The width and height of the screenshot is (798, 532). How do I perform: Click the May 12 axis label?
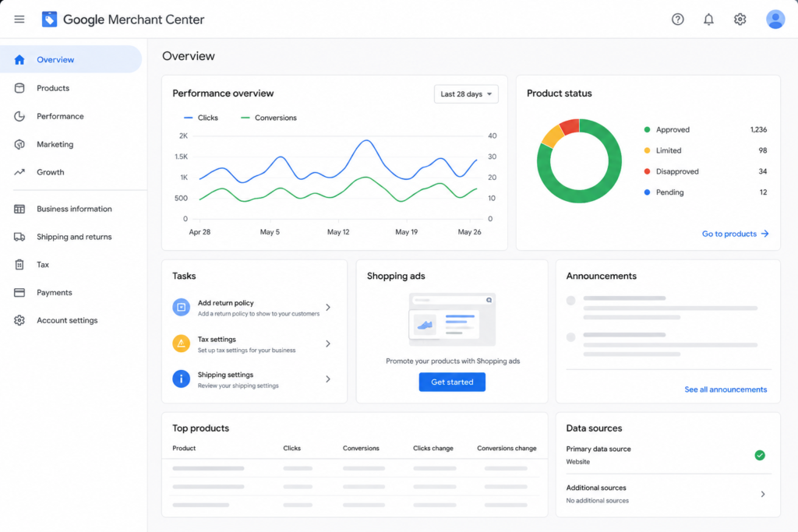coord(338,232)
